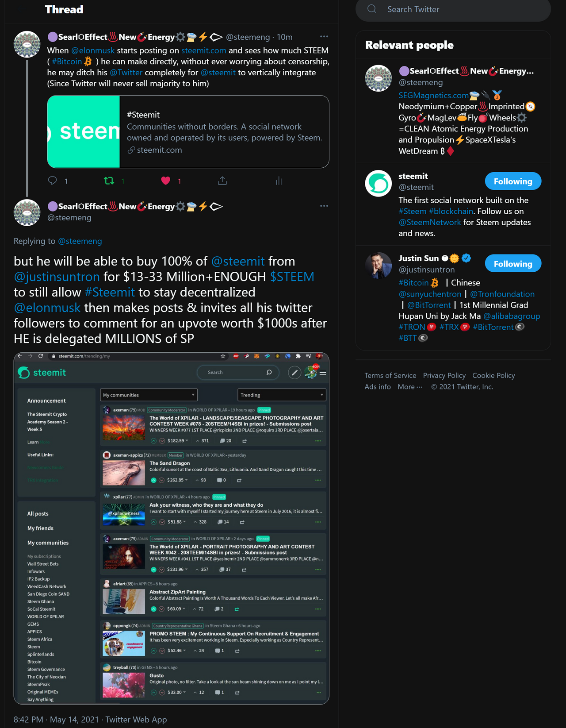Image resolution: width=566 pixels, height=728 pixels.
Task: Click the retweet icon on first tweet
Action: (x=109, y=181)
